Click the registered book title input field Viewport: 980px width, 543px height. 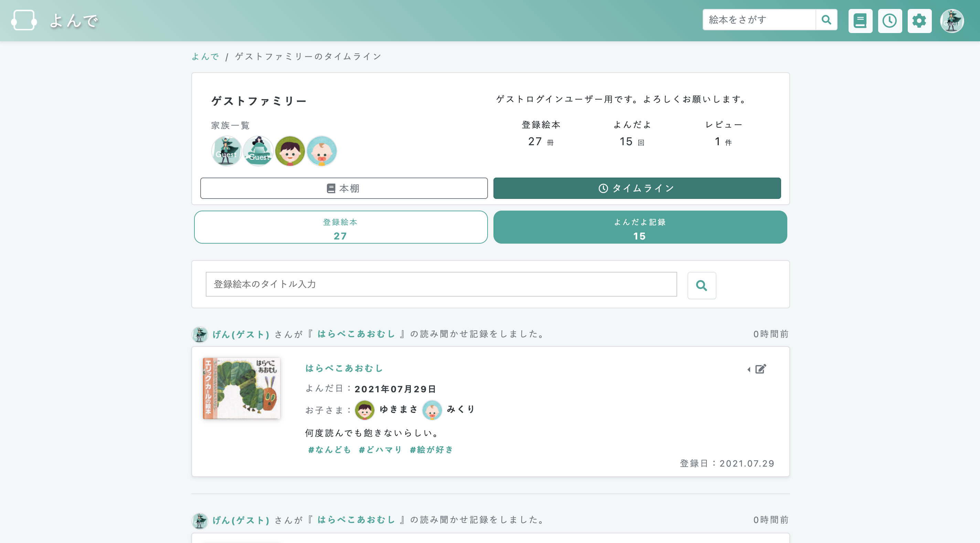click(441, 284)
